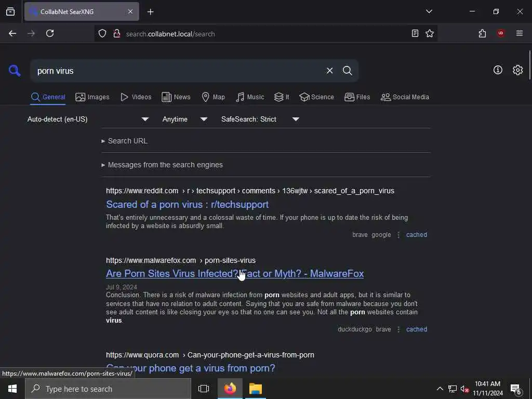The width and height of the screenshot is (532, 399).
Task: Go forward with browser forward arrow
Action: tap(31, 33)
